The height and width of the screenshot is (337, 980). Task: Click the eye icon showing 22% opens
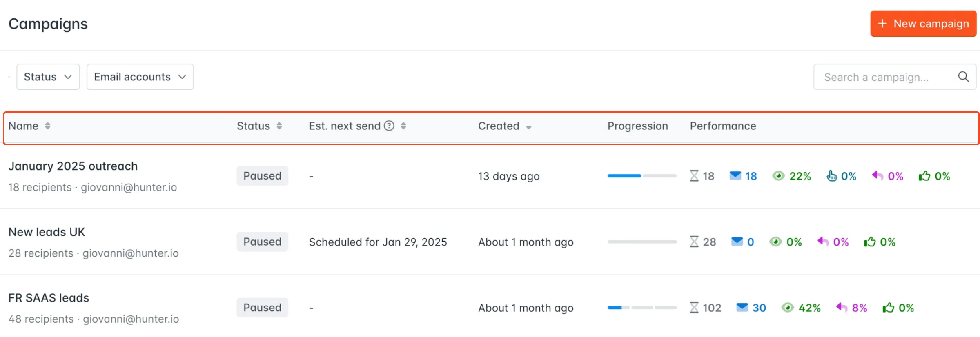(x=779, y=176)
